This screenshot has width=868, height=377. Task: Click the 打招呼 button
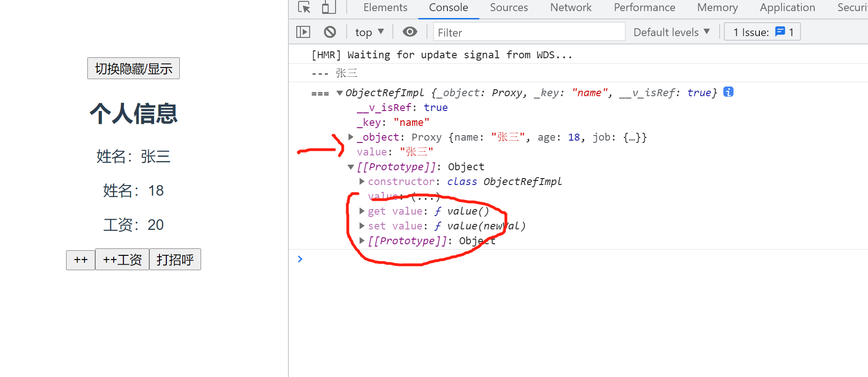175,260
